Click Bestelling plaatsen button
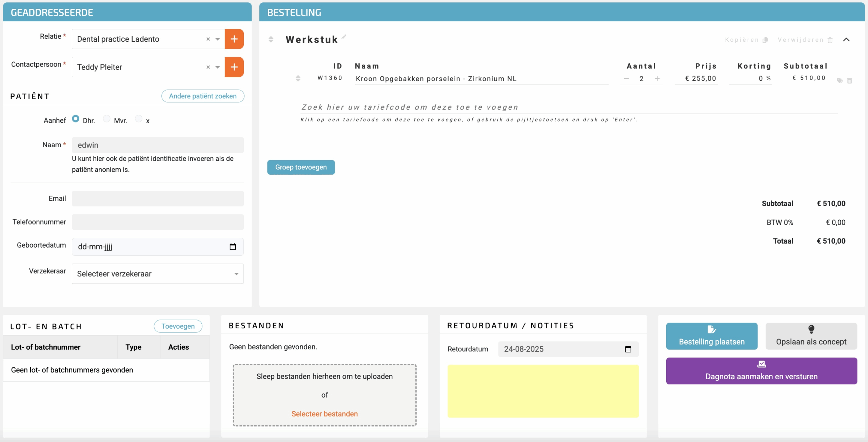Viewport: 868px width, 442px height. click(x=711, y=336)
